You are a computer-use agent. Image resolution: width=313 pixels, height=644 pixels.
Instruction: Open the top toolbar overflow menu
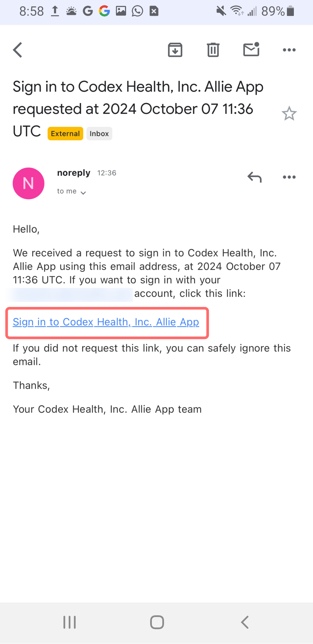pyautogui.click(x=289, y=50)
